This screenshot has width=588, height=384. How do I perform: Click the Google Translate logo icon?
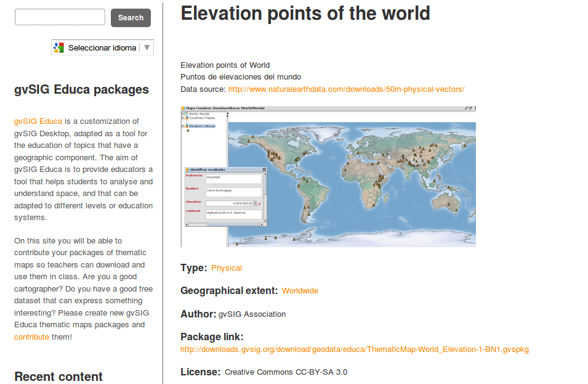[x=59, y=47]
